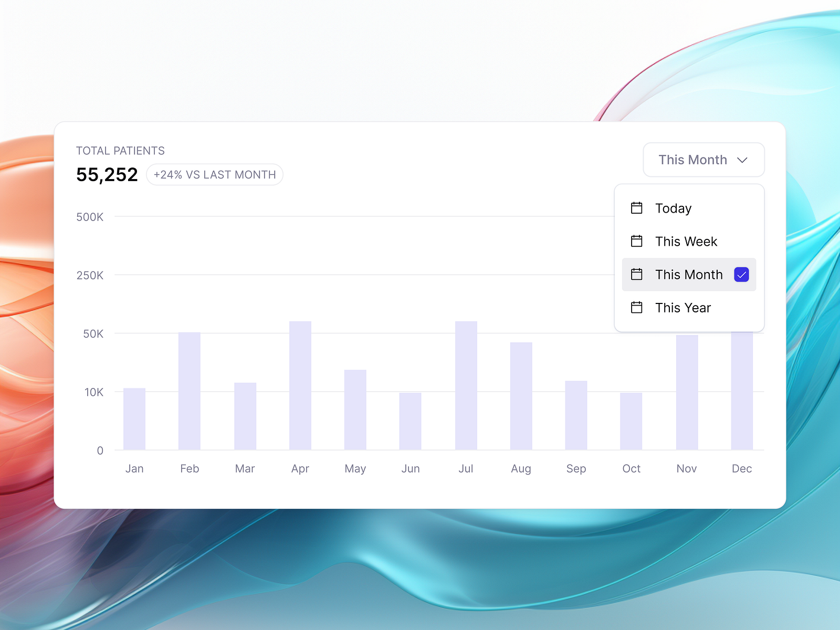Click the calendar icon next to Today
The image size is (840, 630).
[636, 208]
